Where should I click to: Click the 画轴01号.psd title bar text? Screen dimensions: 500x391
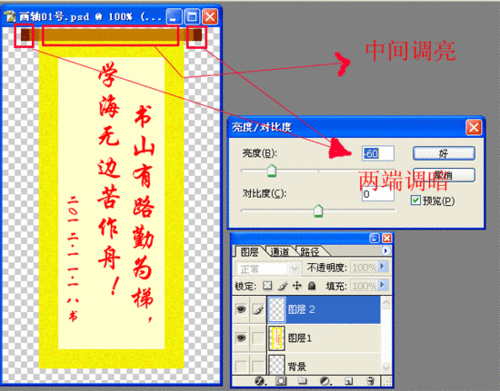(90, 16)
